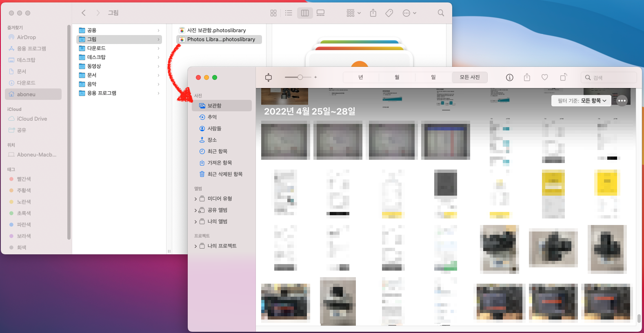Switch Finder to icon view
Screen dimensions: 644x333
click(x=273, y=13)
